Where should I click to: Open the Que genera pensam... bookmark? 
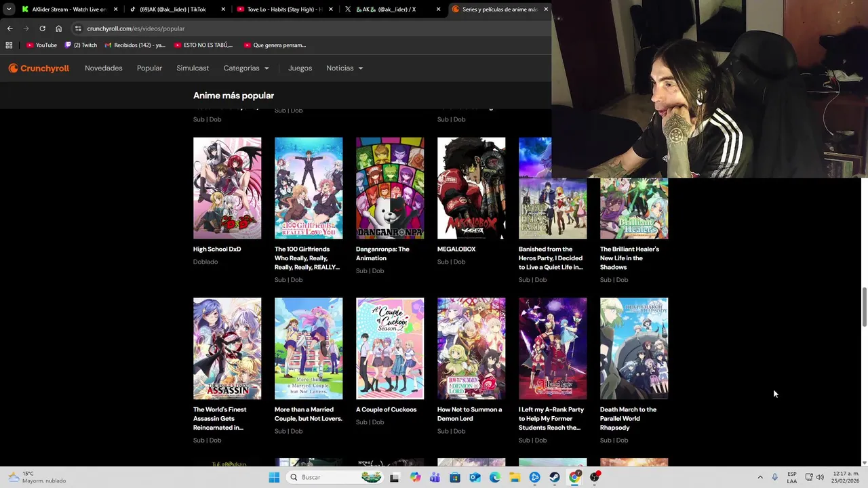[x=274, y=45]
